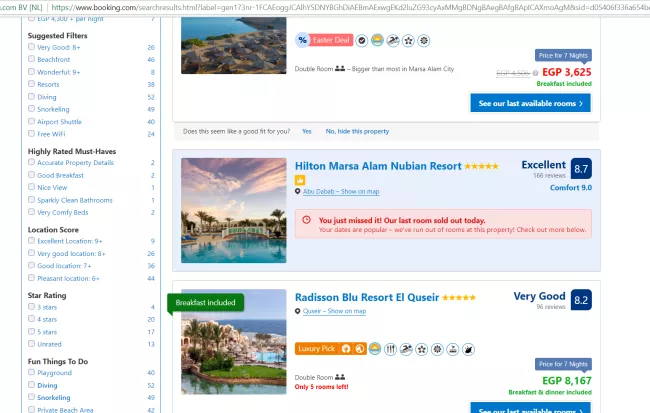Toggle the Airport Shuttle filter
This screenshot has width=650, height=413.
pos(32,121)
